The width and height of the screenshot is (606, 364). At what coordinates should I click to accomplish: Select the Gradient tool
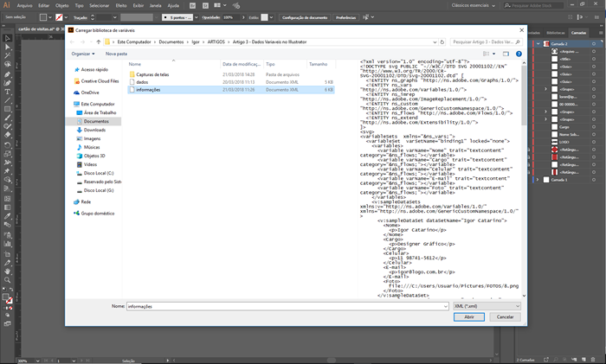7,208
